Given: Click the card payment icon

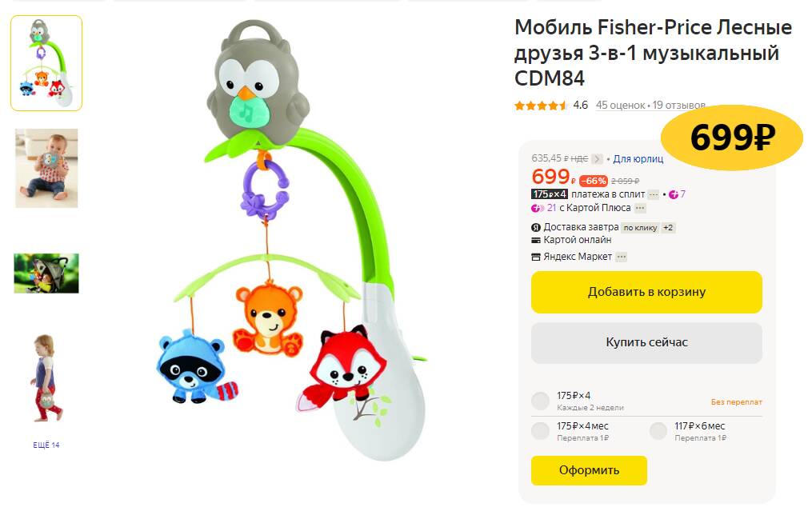Looking at the screenshot, I should (536, 240).
